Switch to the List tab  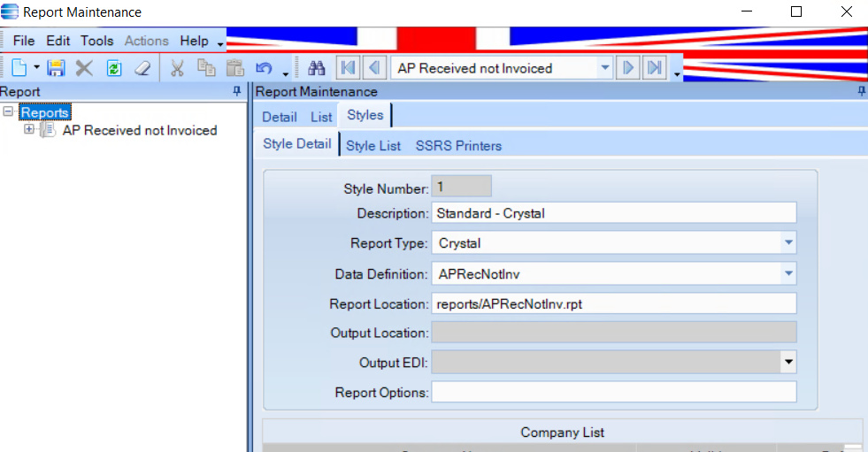[x=321, y=117]
